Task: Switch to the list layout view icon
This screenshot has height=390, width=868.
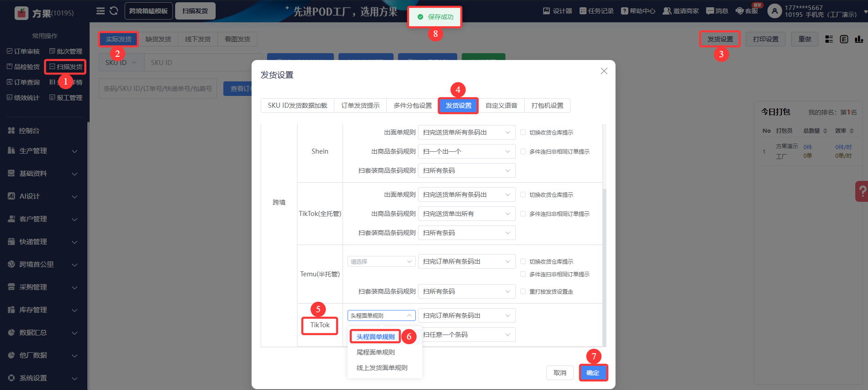Action: [829, 39]
